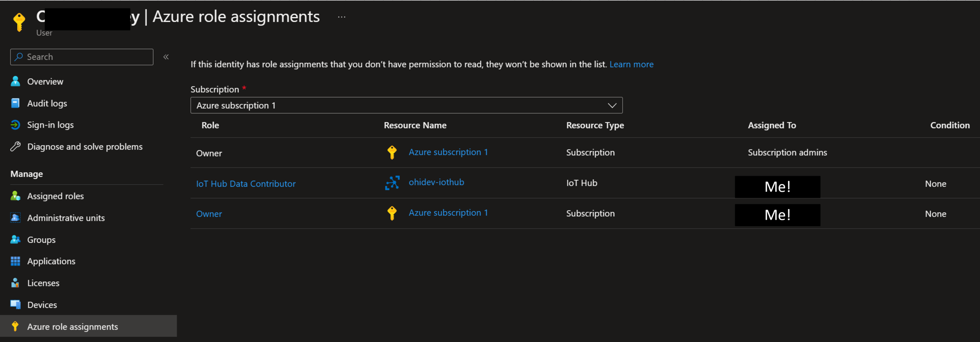Click the Role column header
The height and width of the screenshot is (342, 980).
tap(210, 125)
